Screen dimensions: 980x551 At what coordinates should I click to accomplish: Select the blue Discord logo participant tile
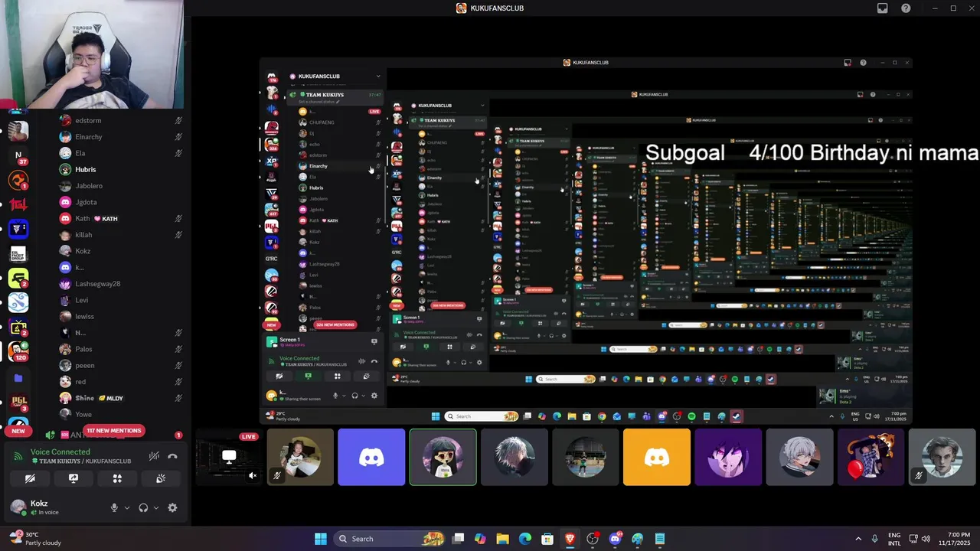tap(371, 457)
